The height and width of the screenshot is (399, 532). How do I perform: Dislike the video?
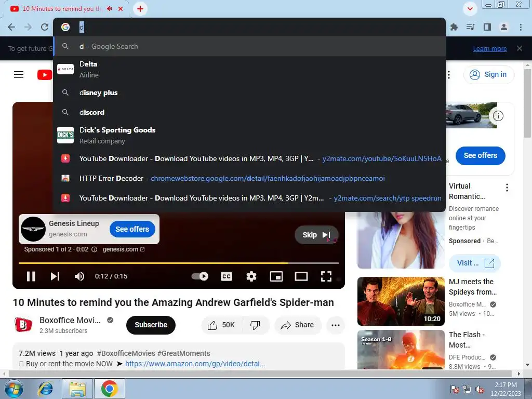tap(256, 325)
